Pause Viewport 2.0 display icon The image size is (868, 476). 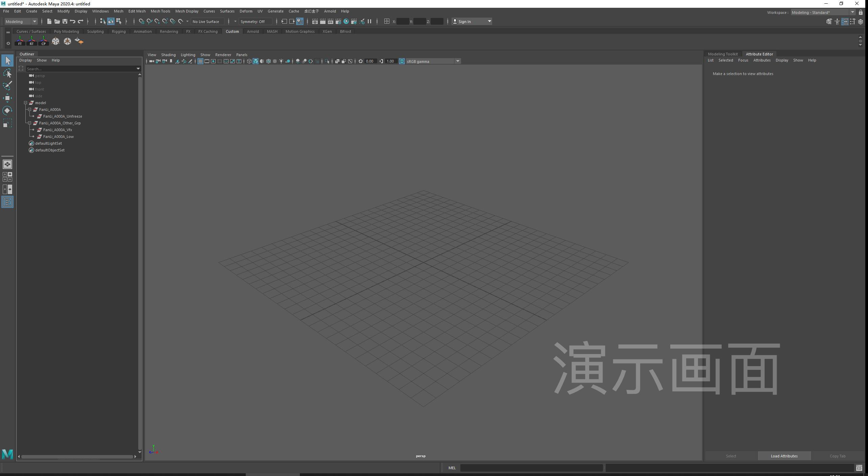click(369, 21)
